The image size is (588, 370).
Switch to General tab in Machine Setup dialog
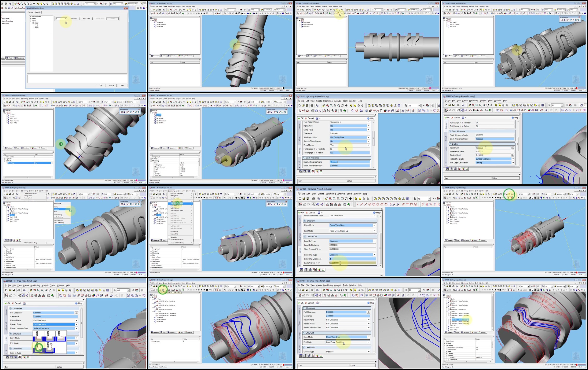(31, 12)
